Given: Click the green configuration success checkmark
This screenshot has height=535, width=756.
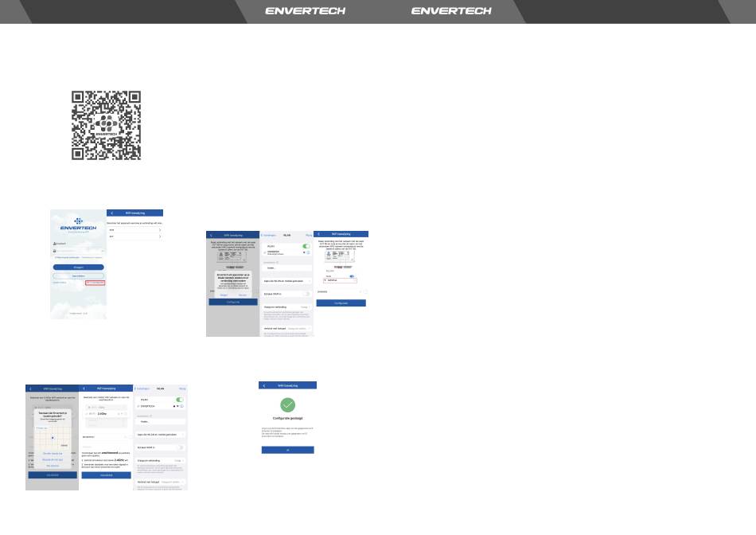Looking at the screenshot, I should (287, 404).
